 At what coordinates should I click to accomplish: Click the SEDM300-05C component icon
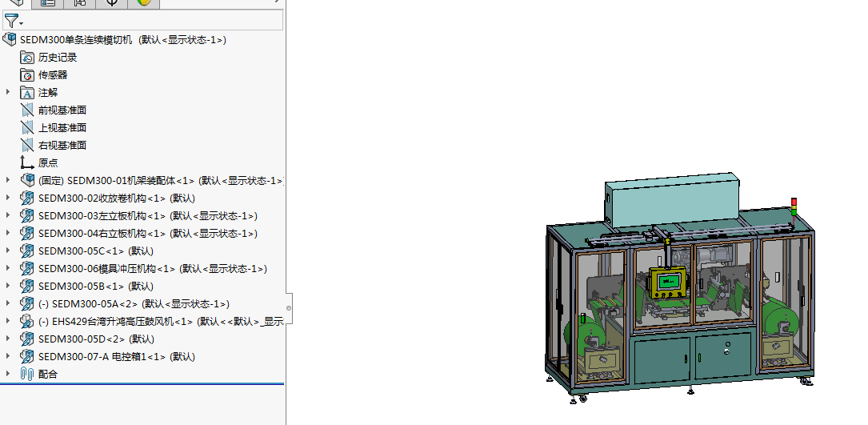point(27,251)
